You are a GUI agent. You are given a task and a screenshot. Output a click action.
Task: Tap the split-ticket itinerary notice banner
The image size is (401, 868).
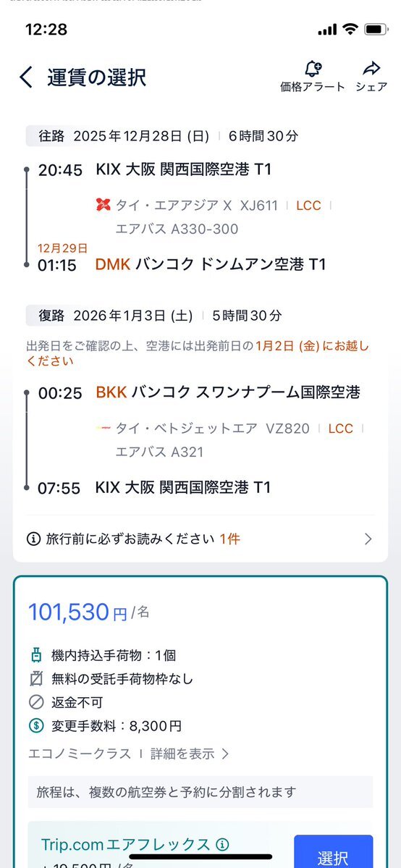point(200,792)
